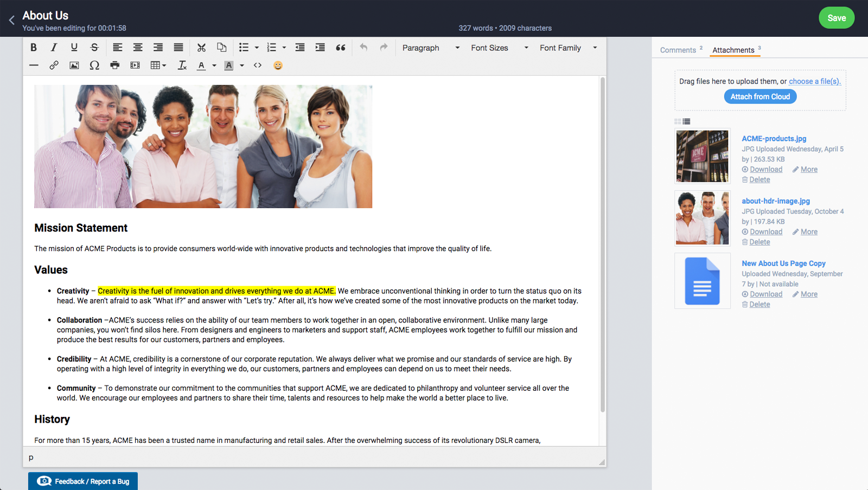868x490 pixels.
Task: Insert an emoticon
Action: tap(278, 66)
